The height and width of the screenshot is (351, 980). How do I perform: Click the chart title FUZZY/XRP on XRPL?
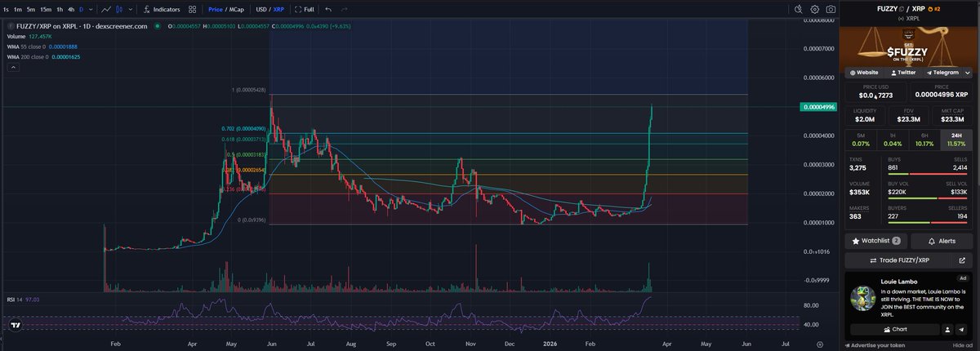(82, 26)
